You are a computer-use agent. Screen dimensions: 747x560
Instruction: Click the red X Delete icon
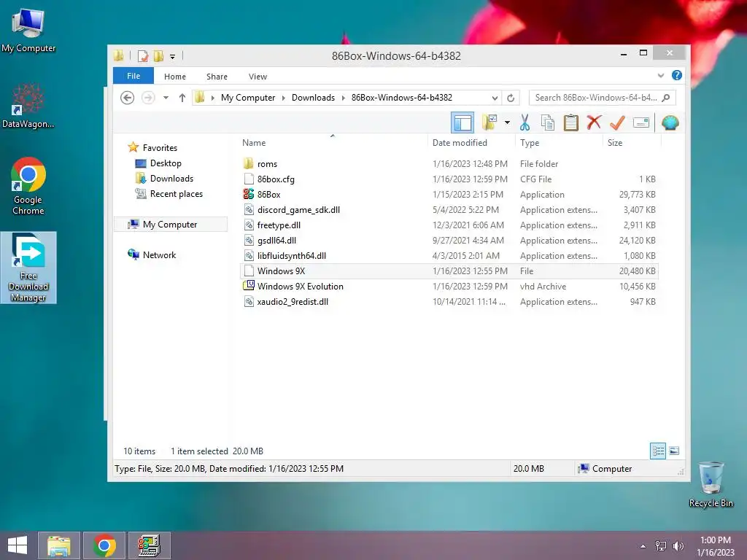[x=594, y=122]
